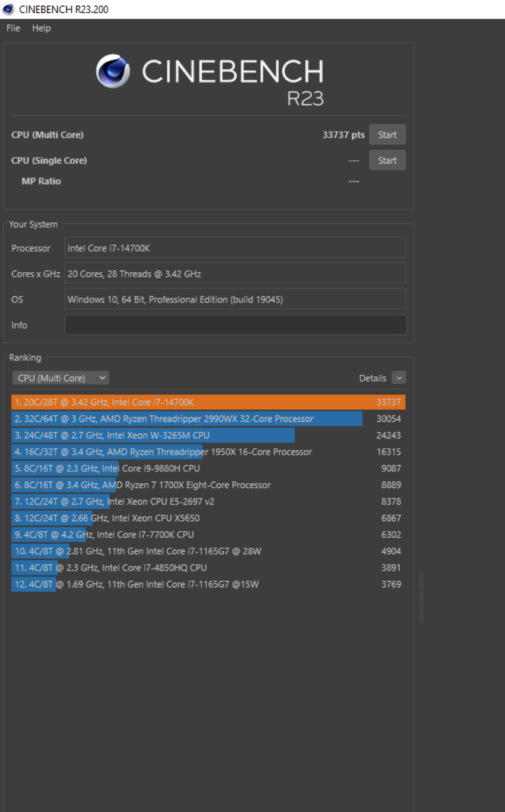Image resolution: width=505 pixels, height=812 pixels.
Task: Select the Xeon E5-2697 v2 ranking row
Action: [x=208, y=501]
